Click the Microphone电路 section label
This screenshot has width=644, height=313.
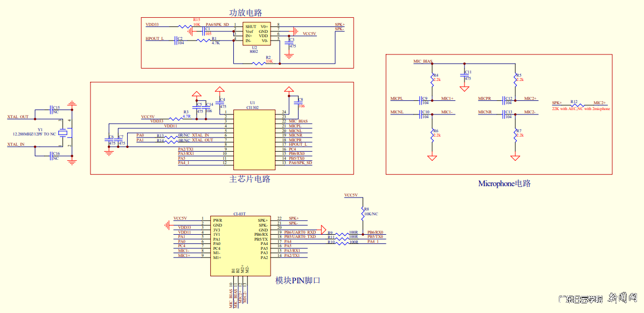point(504,183)
